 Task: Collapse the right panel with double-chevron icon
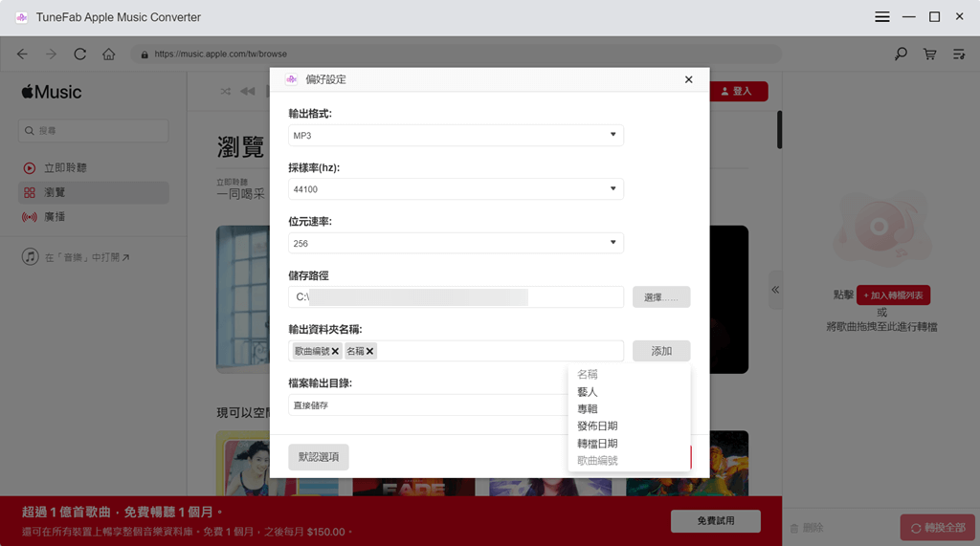click(x=775, y=290)
